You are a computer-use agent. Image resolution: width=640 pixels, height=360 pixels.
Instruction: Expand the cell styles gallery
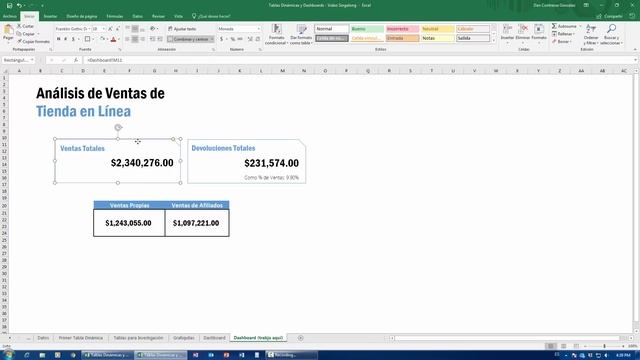493,41
